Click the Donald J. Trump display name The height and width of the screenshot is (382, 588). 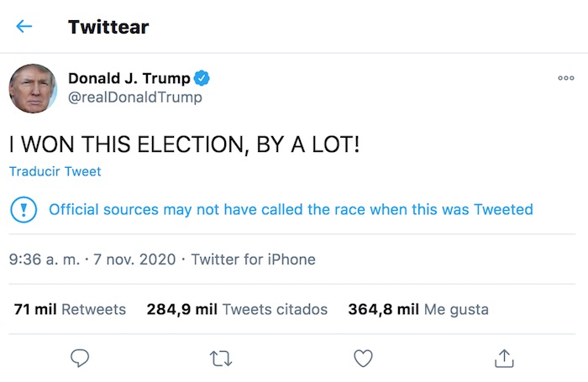click(129, 79)
